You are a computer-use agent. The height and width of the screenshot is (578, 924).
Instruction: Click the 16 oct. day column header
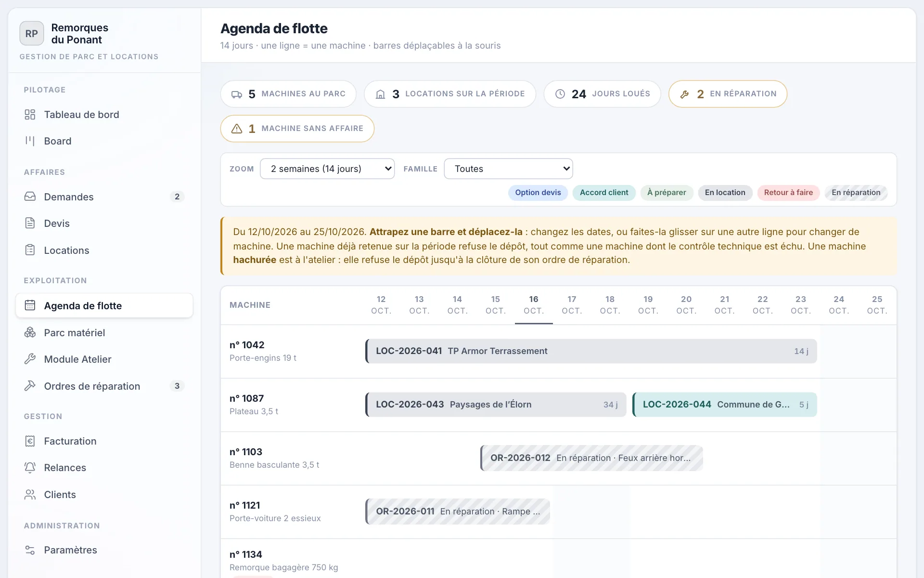coord(534,305)
